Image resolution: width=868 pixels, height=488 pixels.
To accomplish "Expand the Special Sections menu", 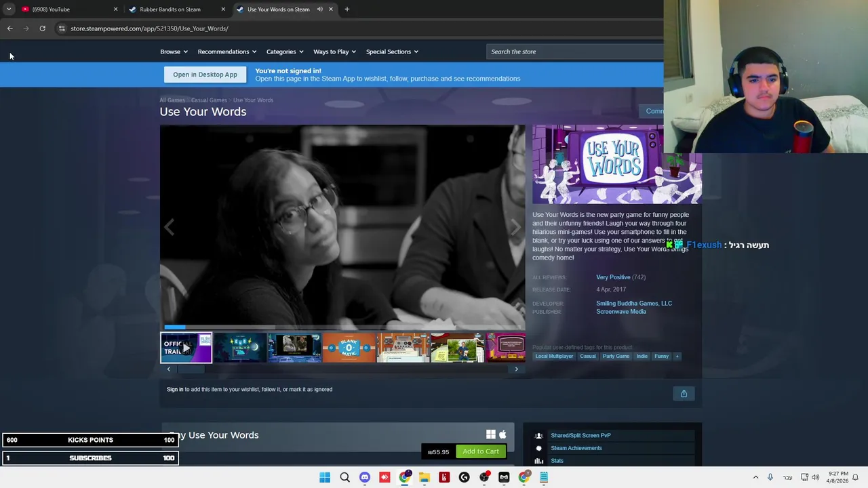I will 392,52.
